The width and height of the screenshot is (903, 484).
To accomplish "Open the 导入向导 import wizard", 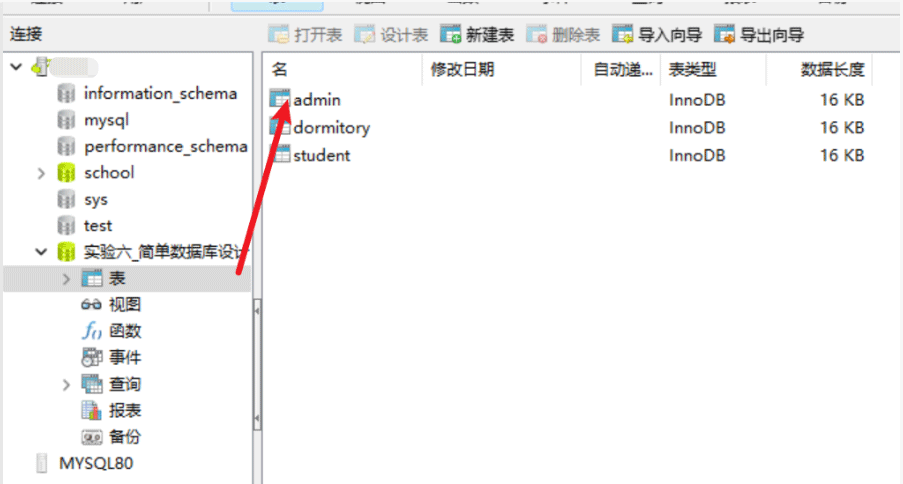I will point(657,35).
